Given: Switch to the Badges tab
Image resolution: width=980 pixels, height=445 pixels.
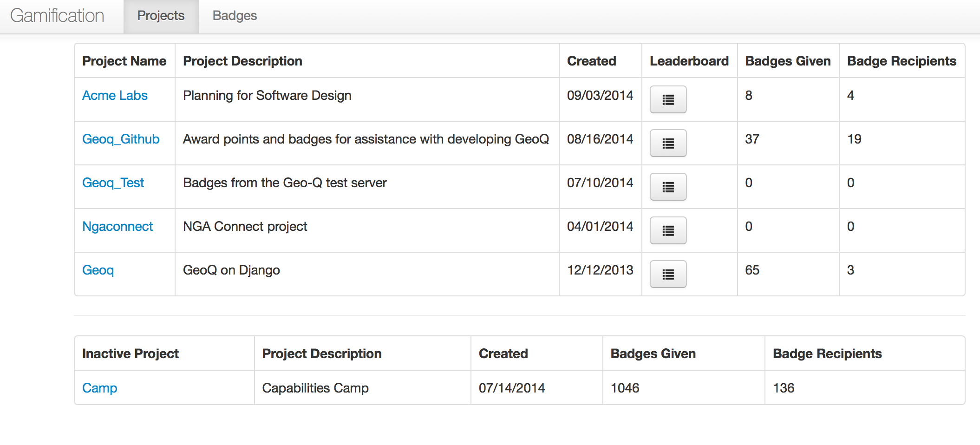Looking at the screenshot, I should pos(234,15).
